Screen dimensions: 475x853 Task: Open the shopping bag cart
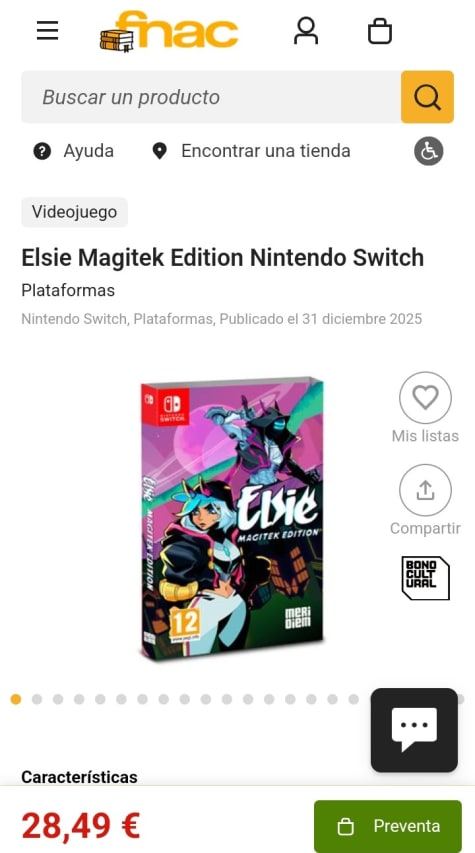point(380,31)
